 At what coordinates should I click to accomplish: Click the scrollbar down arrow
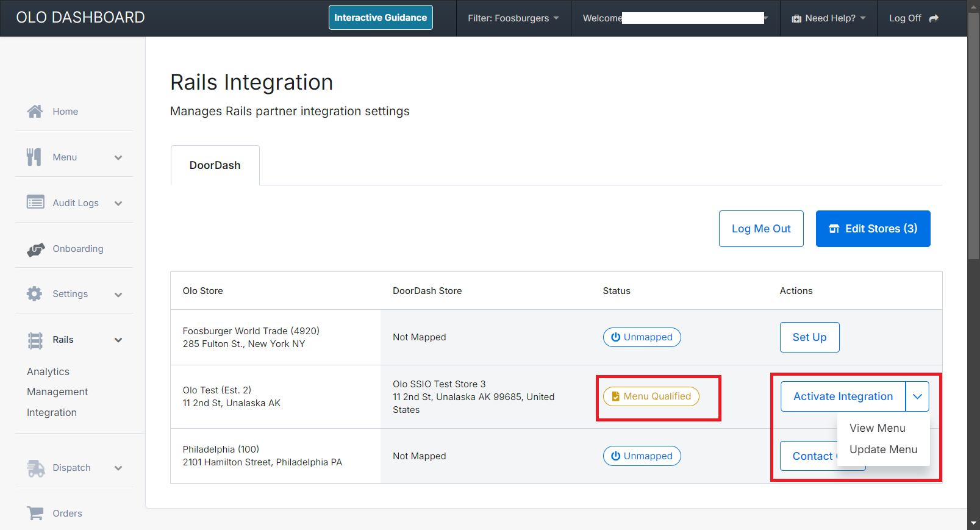pyautogui.click(x=974, y=524)
